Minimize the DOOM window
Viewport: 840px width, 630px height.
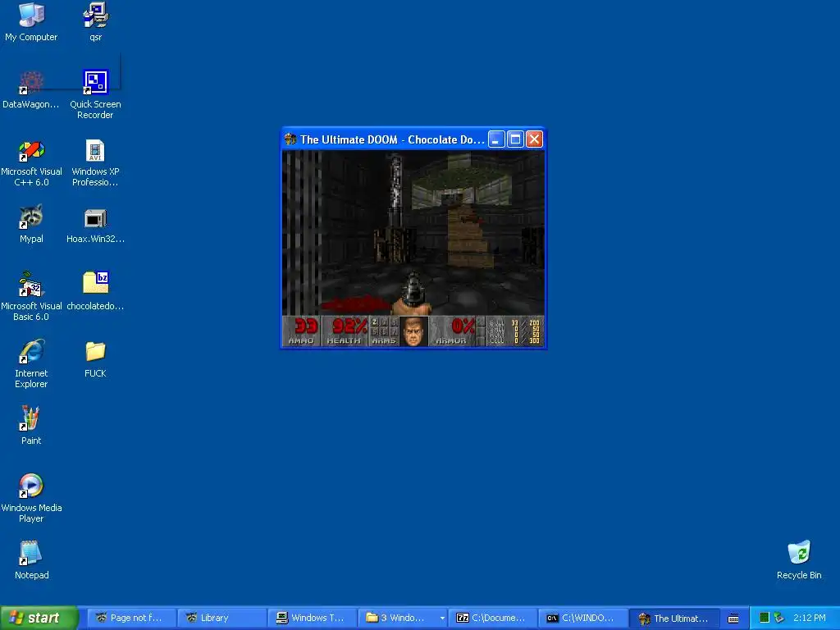coord(496,139)
